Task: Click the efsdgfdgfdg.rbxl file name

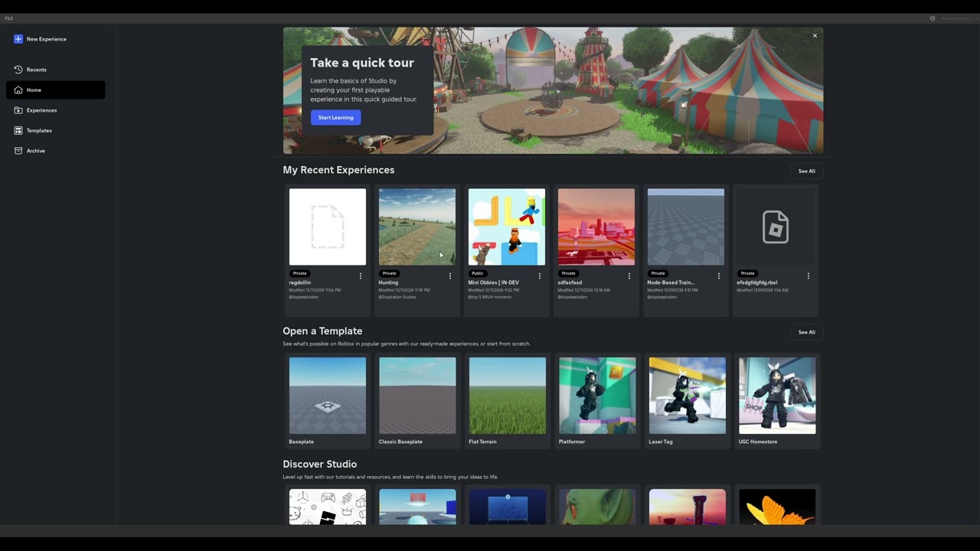Action: tap(757, 282)
